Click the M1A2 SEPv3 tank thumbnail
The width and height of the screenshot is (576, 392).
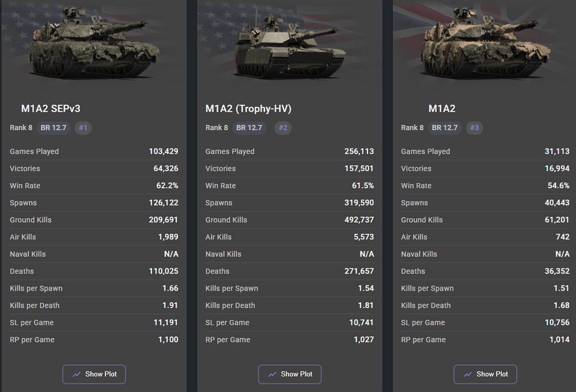coord(95,44)
